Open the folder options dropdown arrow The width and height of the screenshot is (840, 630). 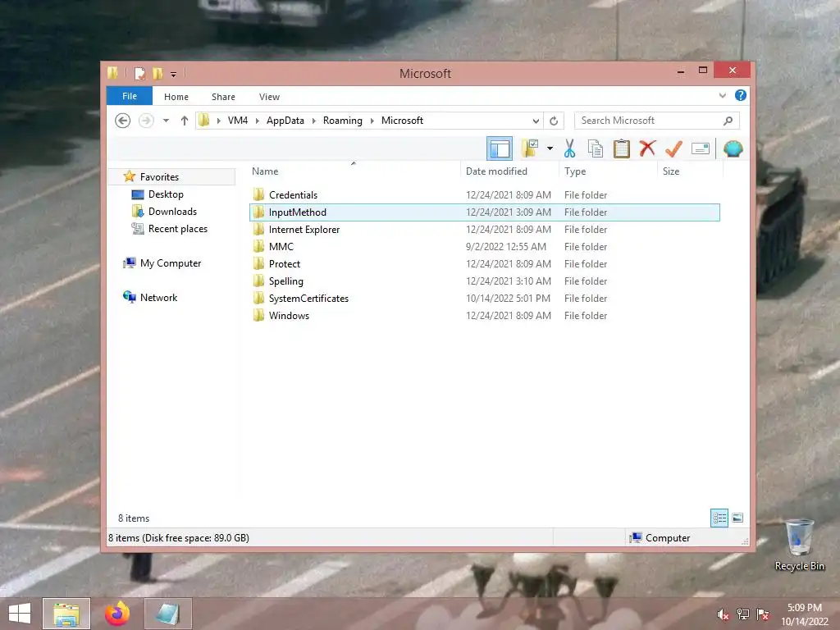tap(550, 148)
